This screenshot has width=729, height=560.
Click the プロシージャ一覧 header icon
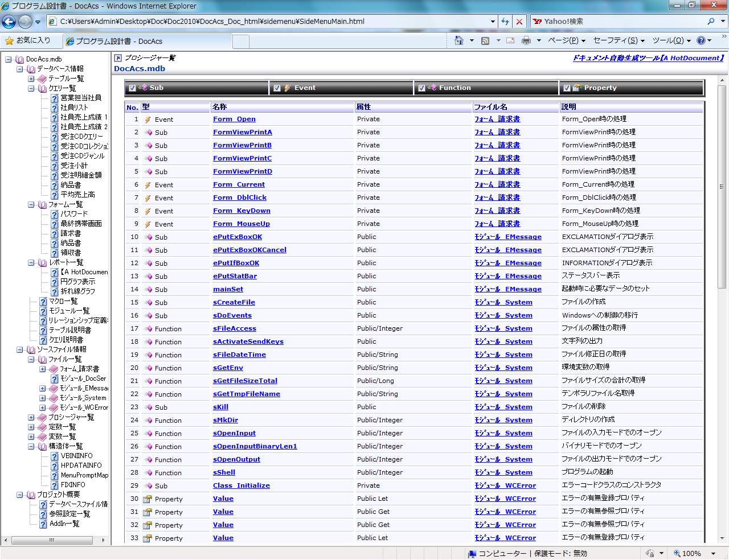[118, 58]
